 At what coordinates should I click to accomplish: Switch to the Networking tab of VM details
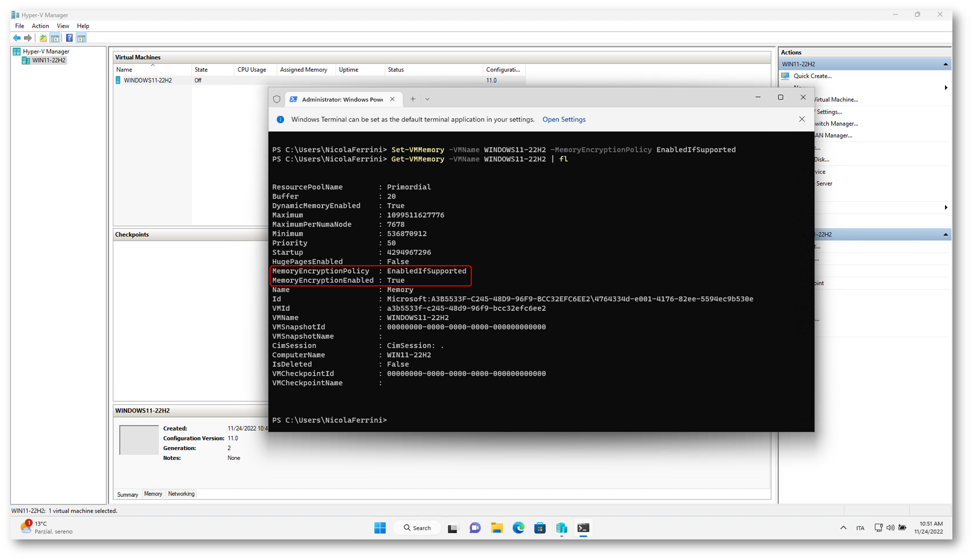(x=181, y=494)
